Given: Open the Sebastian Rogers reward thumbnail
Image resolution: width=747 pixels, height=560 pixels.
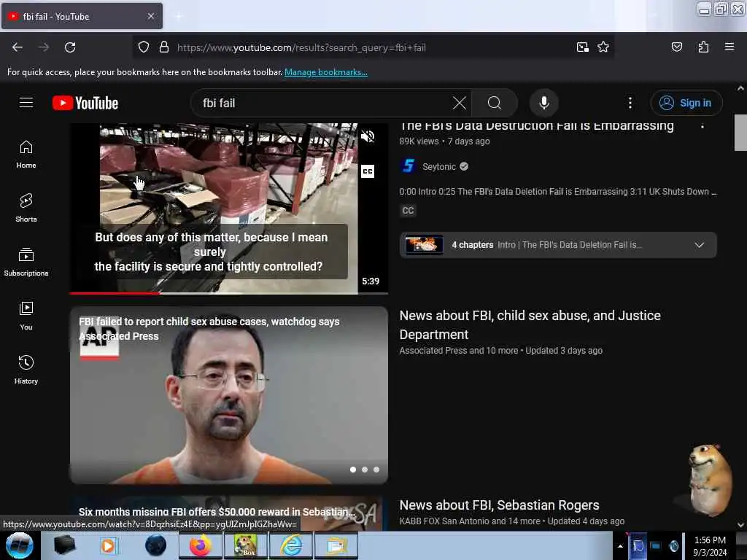Looking at the screenshot, I should [x=228, y=513].
